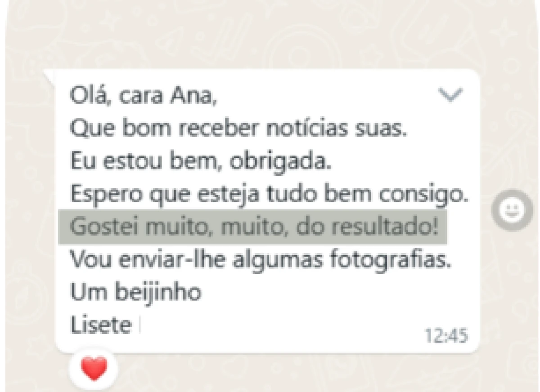
Task: Click 'Espero que esteja tudo bem consigo.'
Action: 270,196
